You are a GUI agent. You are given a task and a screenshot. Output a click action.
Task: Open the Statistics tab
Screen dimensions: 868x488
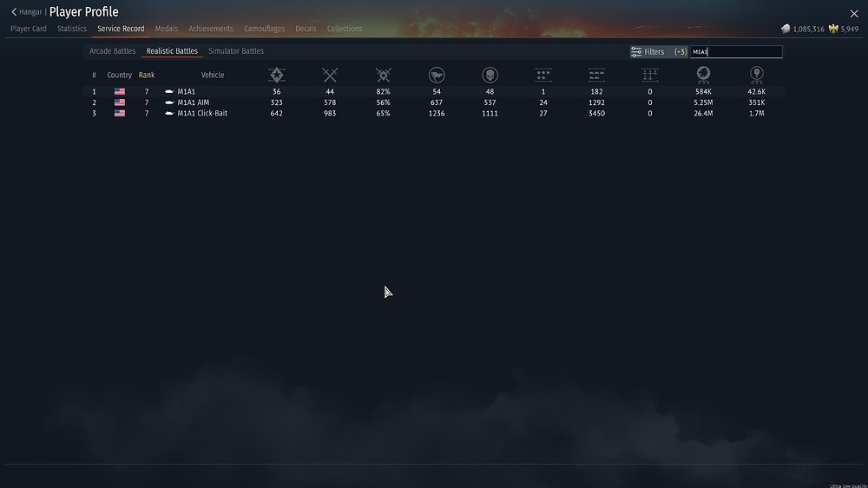coord(72,29)
